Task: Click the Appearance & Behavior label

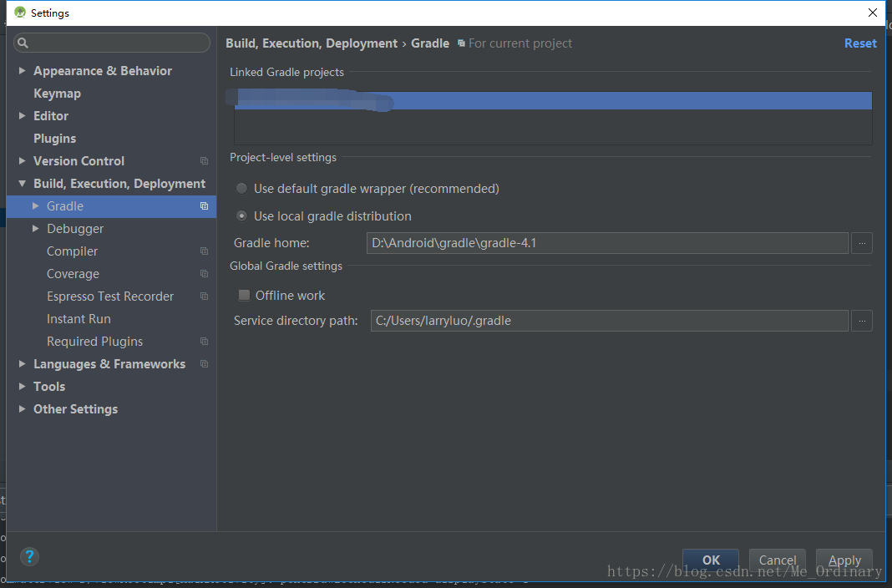Action: (103, 70)
